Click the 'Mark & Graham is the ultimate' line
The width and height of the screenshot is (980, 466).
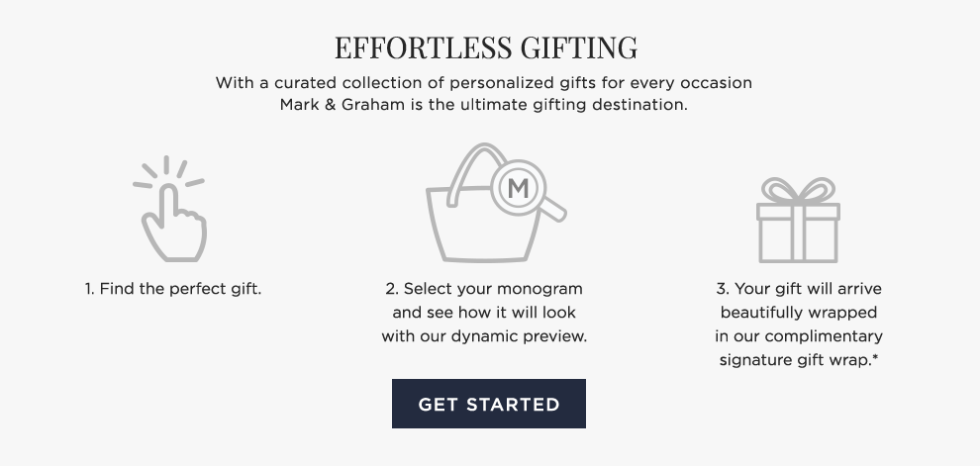click(484, 104)
